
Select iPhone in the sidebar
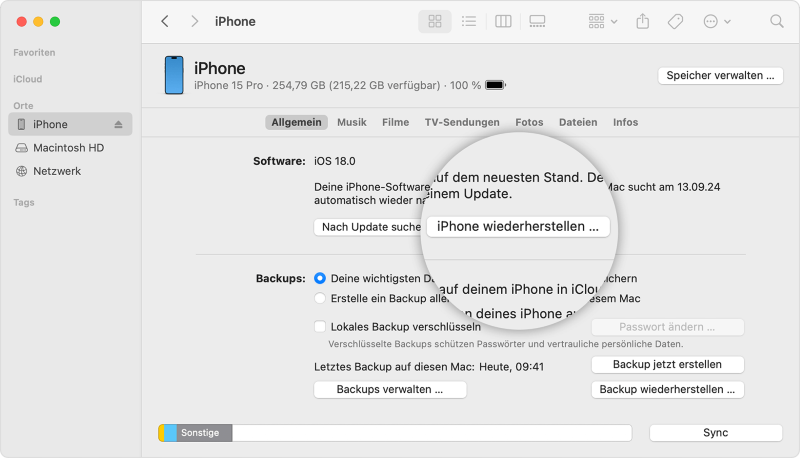pos(70,124)
